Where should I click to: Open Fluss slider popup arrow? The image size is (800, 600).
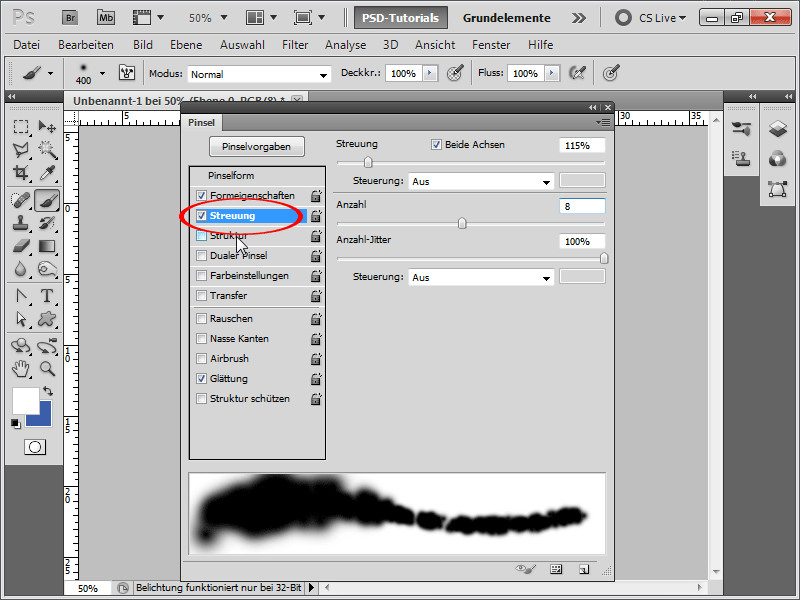552,73
